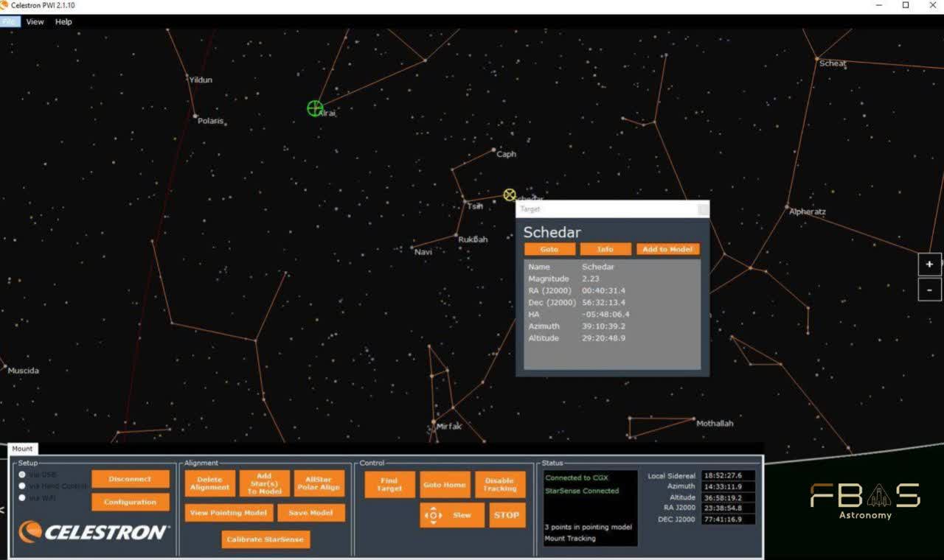This screenshot has height=560, width=944.
Task: Click the Altitude value field in Status
Action: coord(728,498)
